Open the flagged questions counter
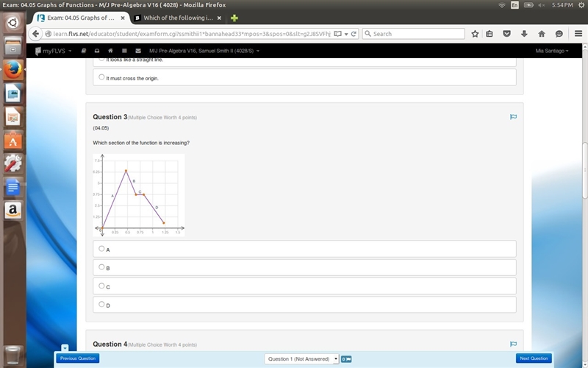The image size is (588, 368). (346, 359)
